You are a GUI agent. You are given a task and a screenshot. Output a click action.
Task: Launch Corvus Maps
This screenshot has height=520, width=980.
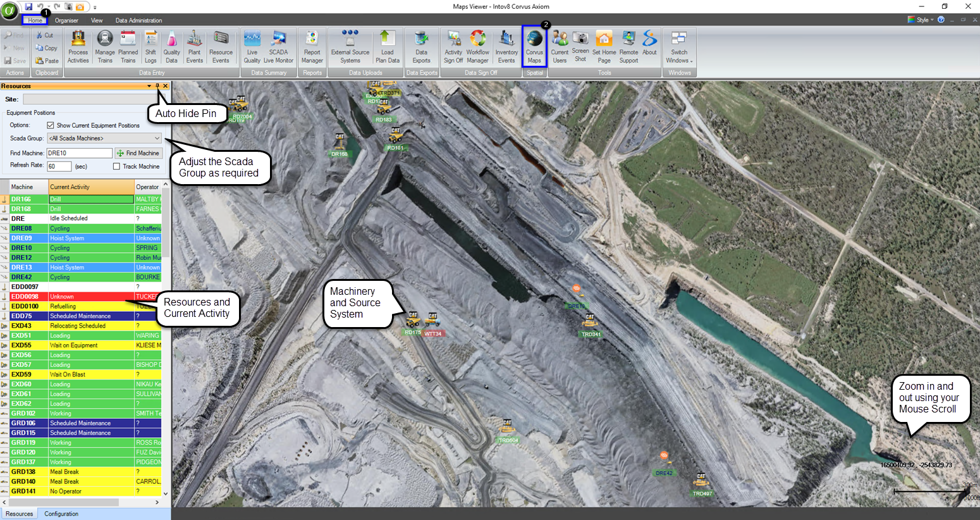(534, 46)
